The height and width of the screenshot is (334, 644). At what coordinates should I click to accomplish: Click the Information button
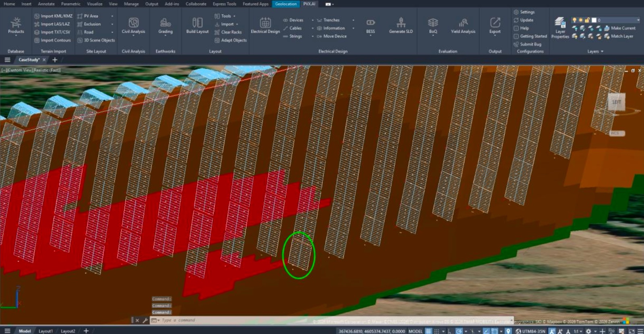[331, 28]
